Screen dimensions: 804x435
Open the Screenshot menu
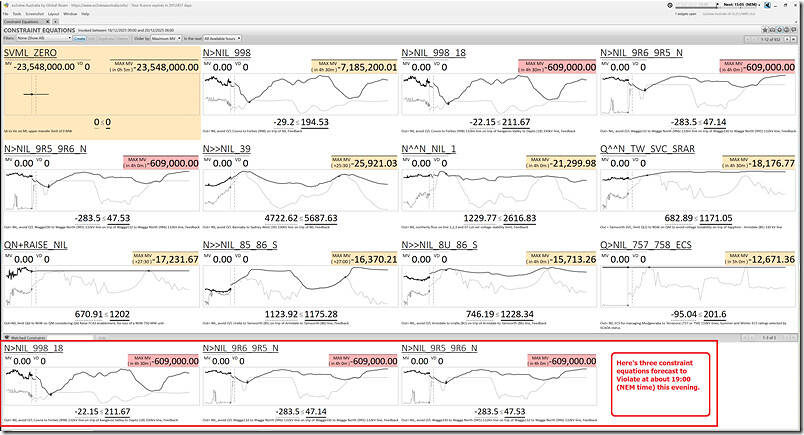tap(34, 14)
